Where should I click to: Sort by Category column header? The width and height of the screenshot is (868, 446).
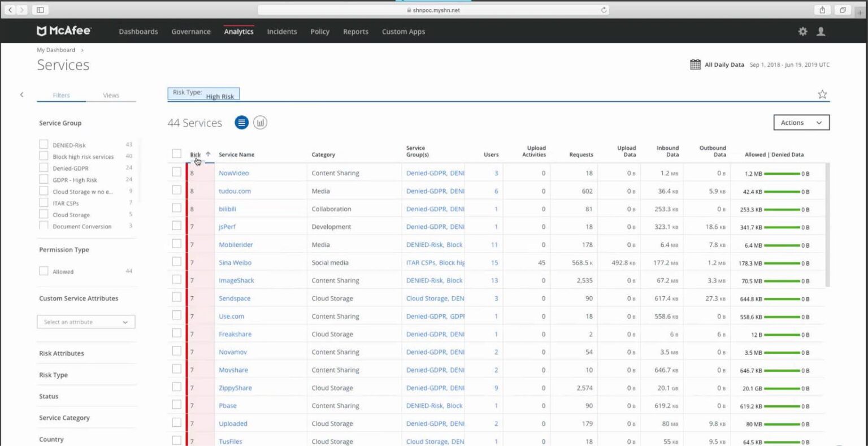click(x=323, y=154)
